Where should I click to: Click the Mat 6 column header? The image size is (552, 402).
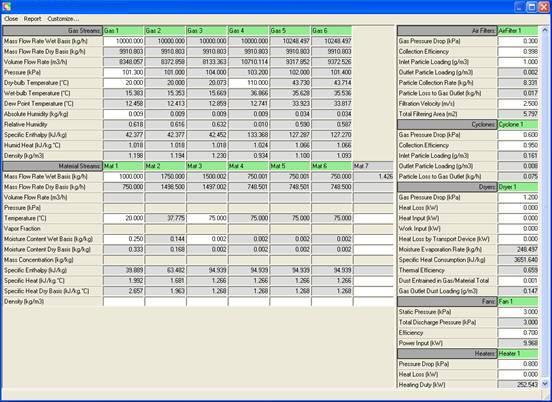coord(332,166)
